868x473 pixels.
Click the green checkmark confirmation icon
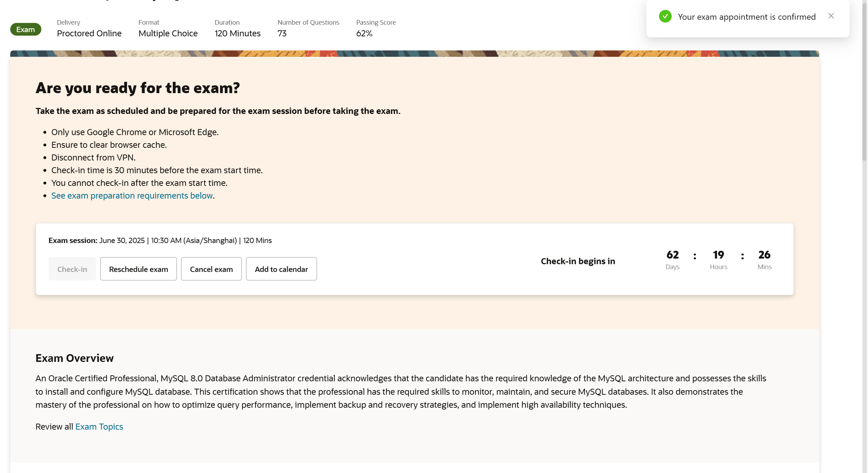[x=665, y=16]
